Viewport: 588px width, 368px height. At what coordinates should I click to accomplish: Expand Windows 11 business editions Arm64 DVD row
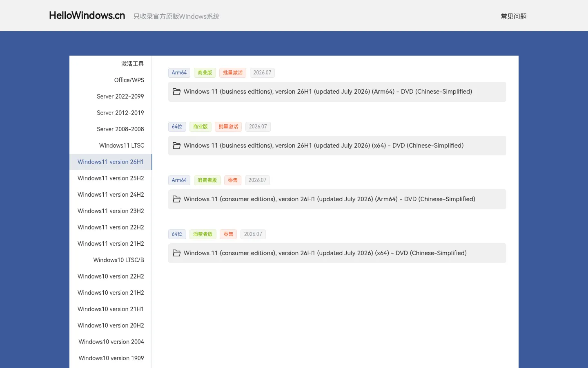coord(337,92)
